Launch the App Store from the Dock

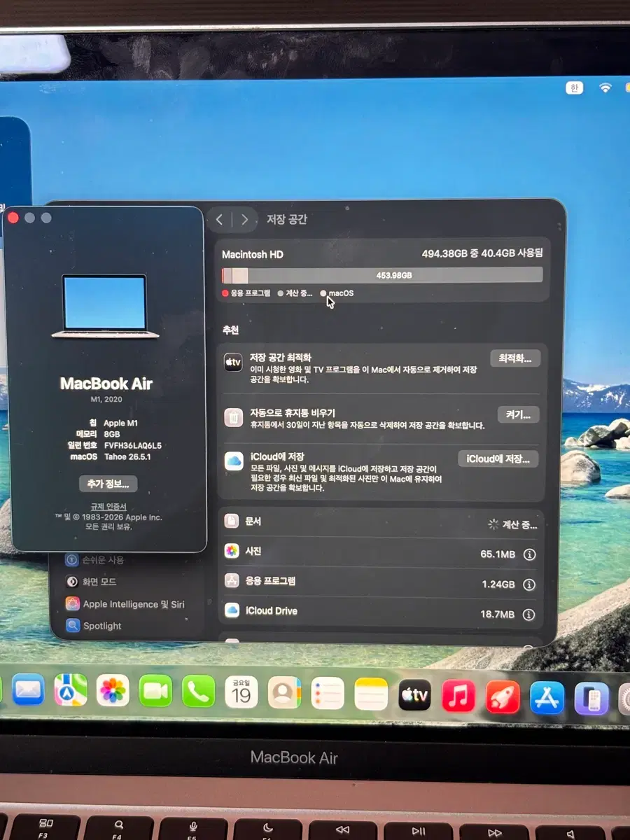[x=547, y=698]
